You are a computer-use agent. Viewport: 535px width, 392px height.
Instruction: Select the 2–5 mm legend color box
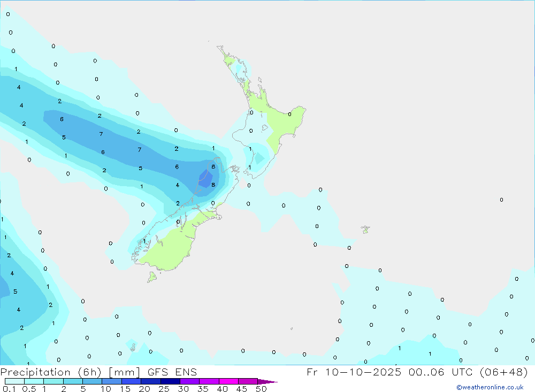(73, 381)
